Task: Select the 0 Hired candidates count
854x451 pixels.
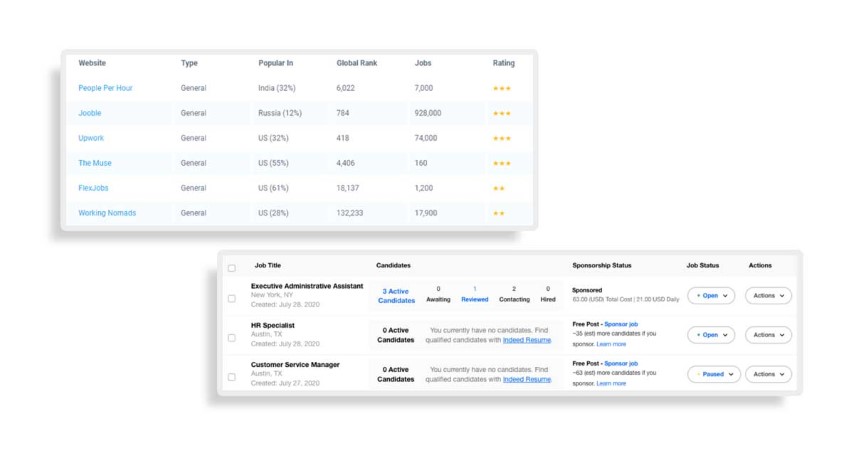Action: pos(548,294)
